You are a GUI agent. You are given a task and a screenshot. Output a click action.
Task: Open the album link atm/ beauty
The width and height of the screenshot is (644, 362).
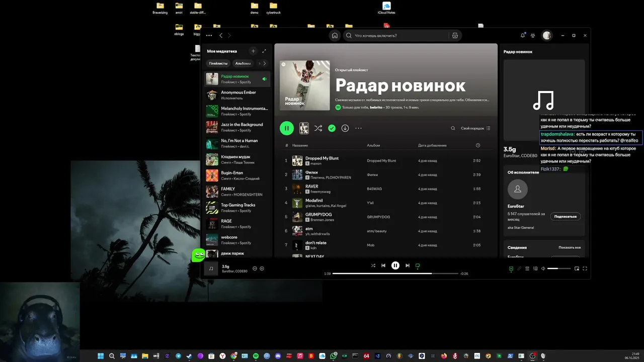pos(377,231)
